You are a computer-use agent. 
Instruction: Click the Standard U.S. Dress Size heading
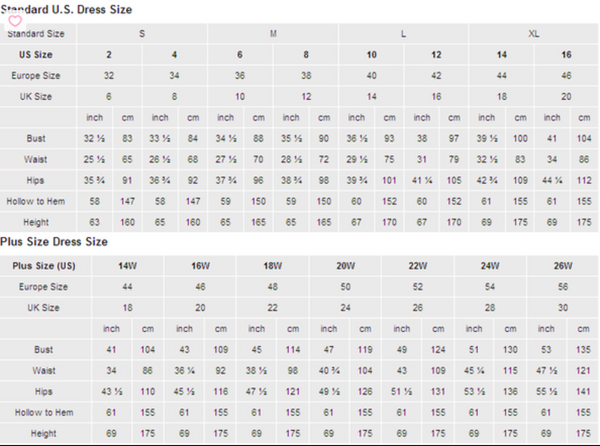point(70,9)
